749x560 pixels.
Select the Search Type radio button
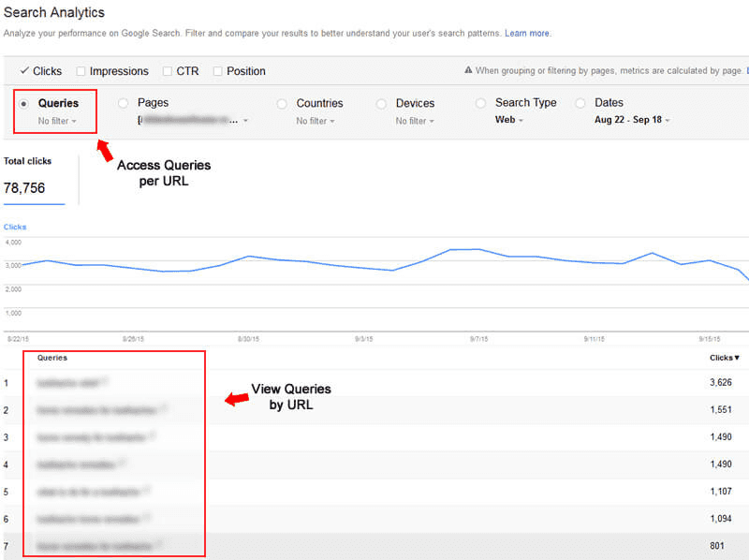coord(480,103)
